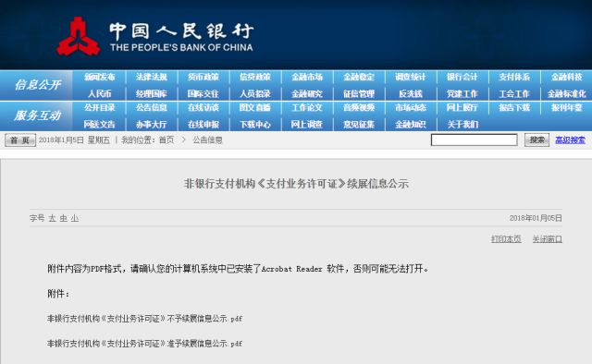Open 反洗钱 navigation item
The image size is (592, 364).
(x=411, y=93)
